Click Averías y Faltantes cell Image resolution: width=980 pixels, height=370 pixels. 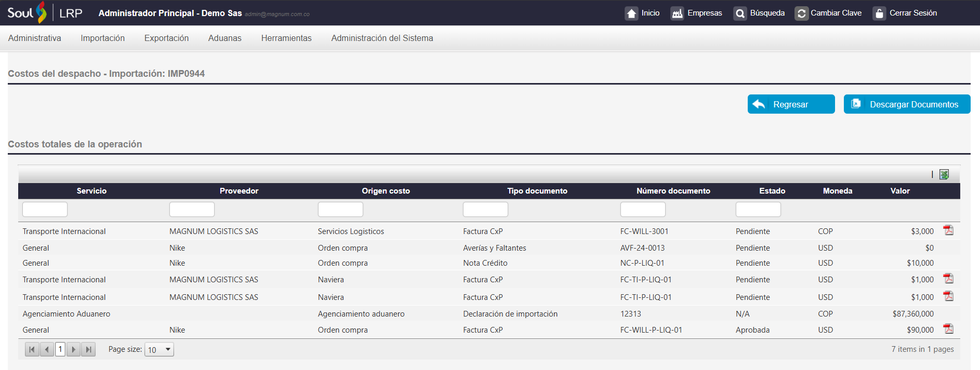(495, 248)
